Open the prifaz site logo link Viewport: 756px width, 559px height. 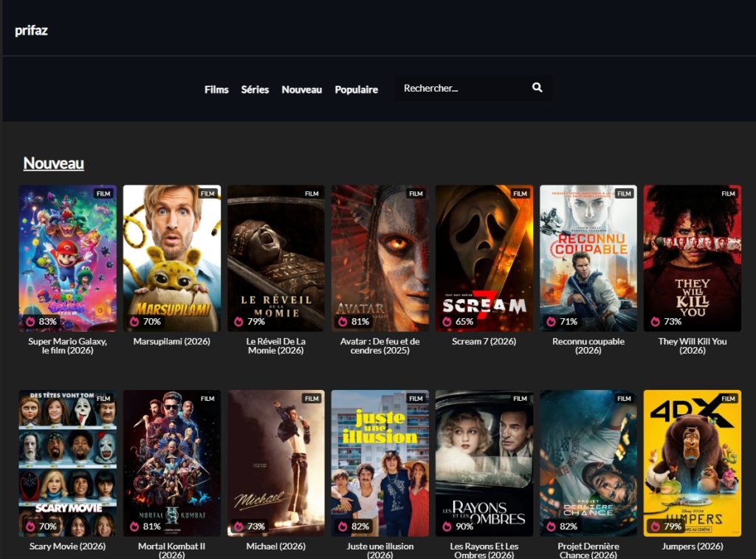point(31,30)
